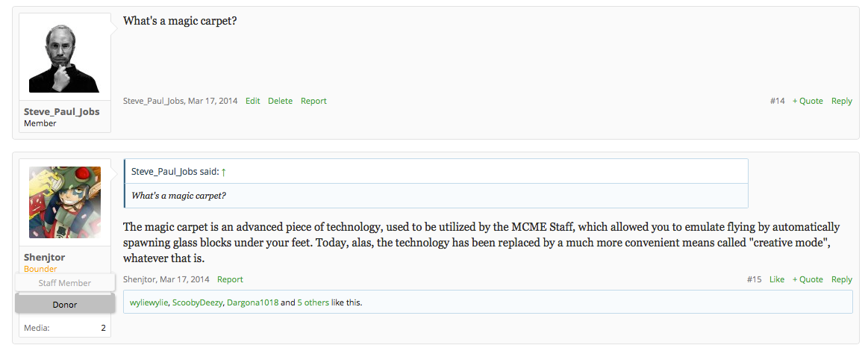Edit the magic carpet question post

click(x=253, y=101)
